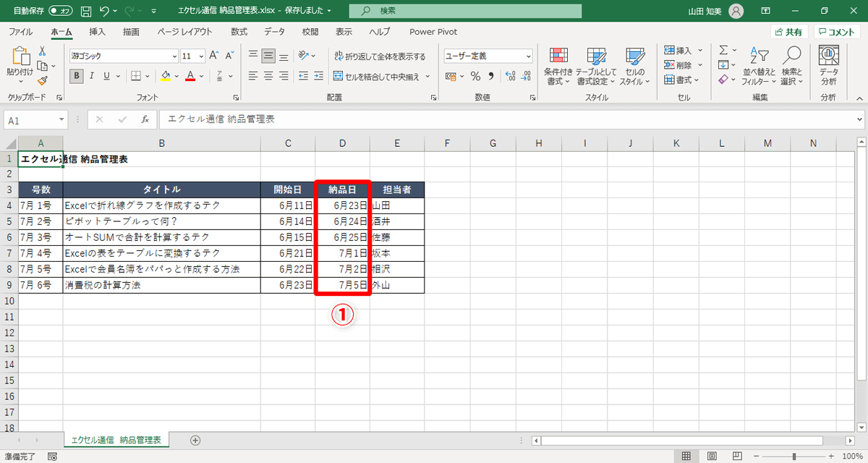Image resolution: width=868 pixels, height=463 pixels.
Task: Click the Decrease Font Size icon
Action: (x=229, y=56)
